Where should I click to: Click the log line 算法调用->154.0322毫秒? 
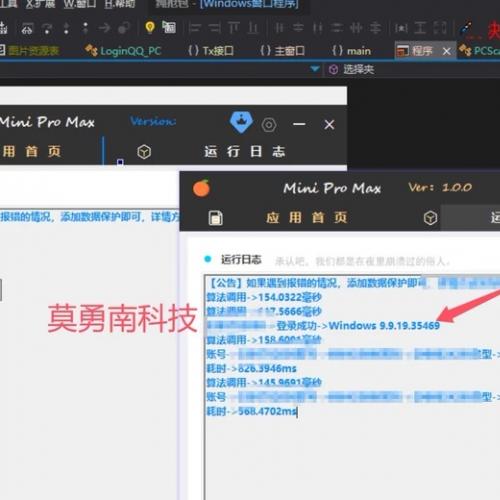[264, 297]
